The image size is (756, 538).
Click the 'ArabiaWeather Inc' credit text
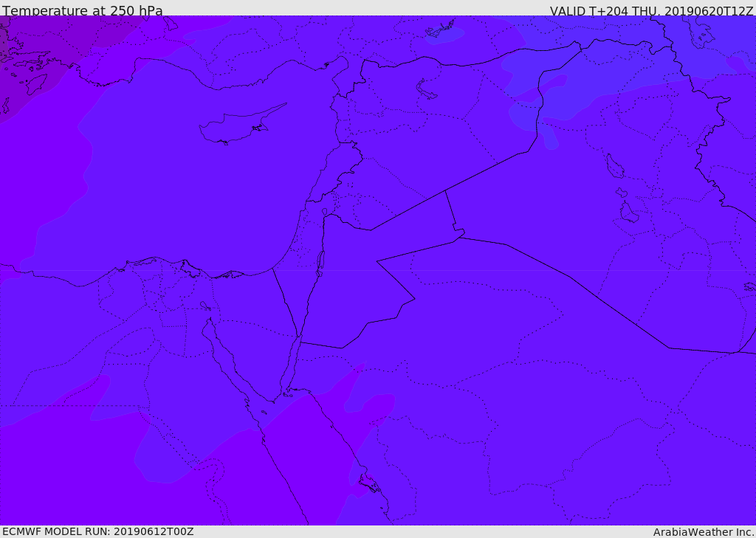(703, 532)
